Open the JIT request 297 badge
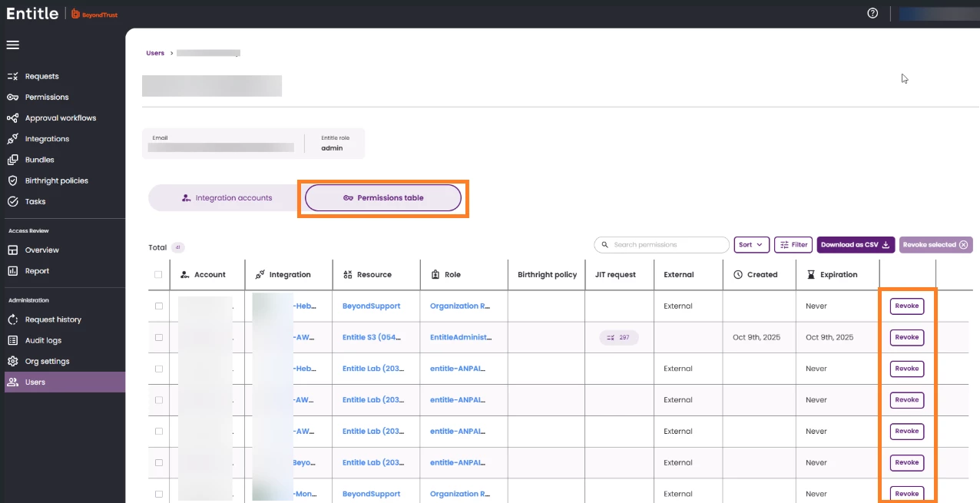 click(x=618, y=337)
